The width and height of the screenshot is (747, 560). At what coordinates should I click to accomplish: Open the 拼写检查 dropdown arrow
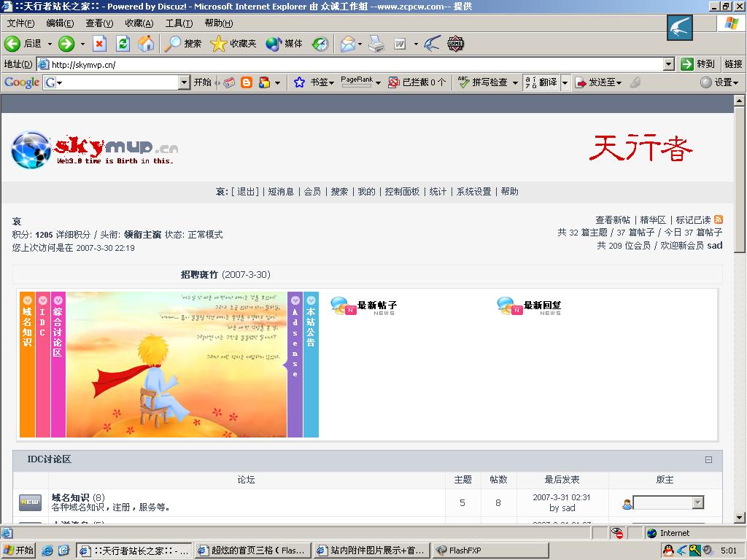(x=515, y=83)
